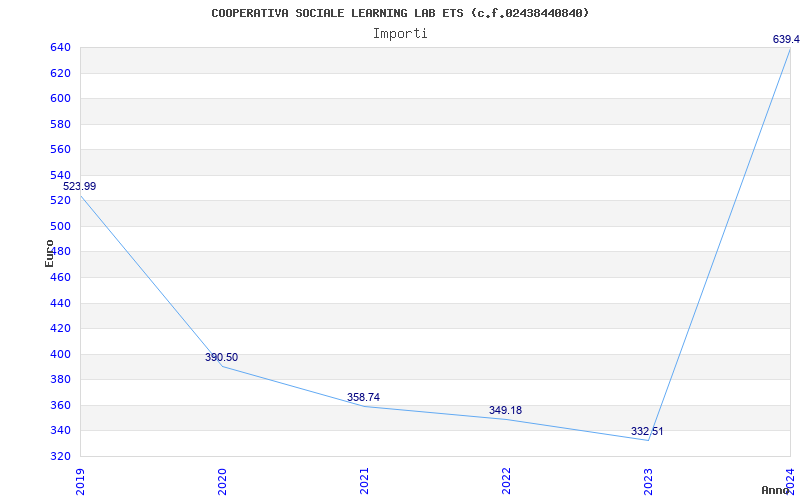
Task: Click the 600 y-axis tick label
Action: pos(60,98)
